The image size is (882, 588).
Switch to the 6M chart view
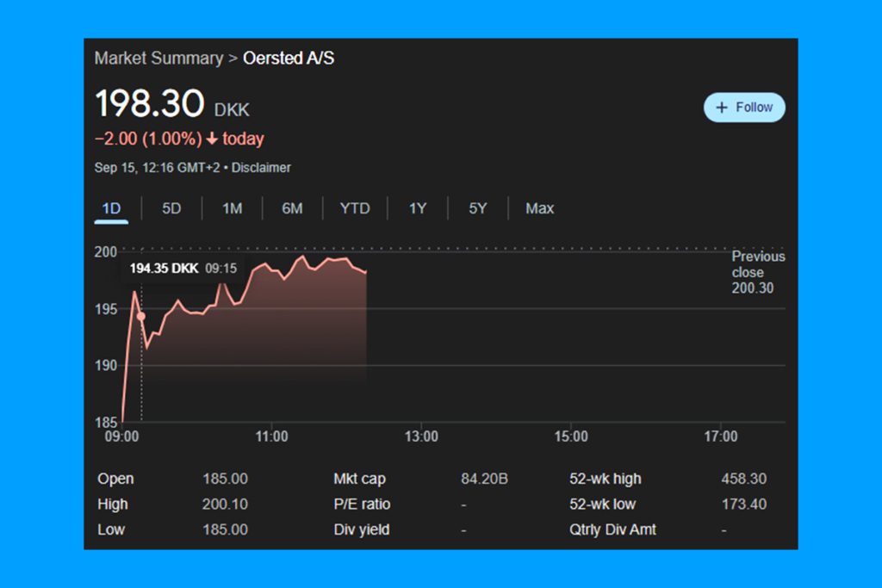[291, 208]
